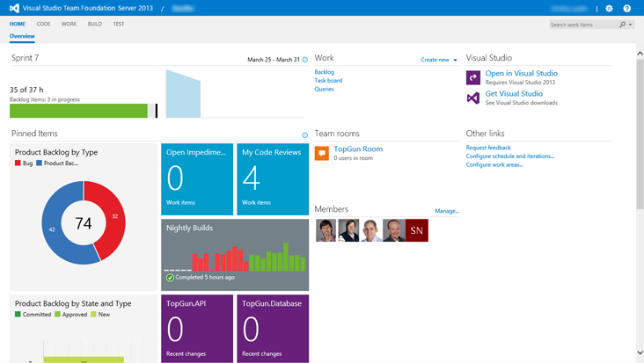Click the Committed legend swatch
Image resolution: width=644 pixels, height=363 pixels.
click(18, 314)
